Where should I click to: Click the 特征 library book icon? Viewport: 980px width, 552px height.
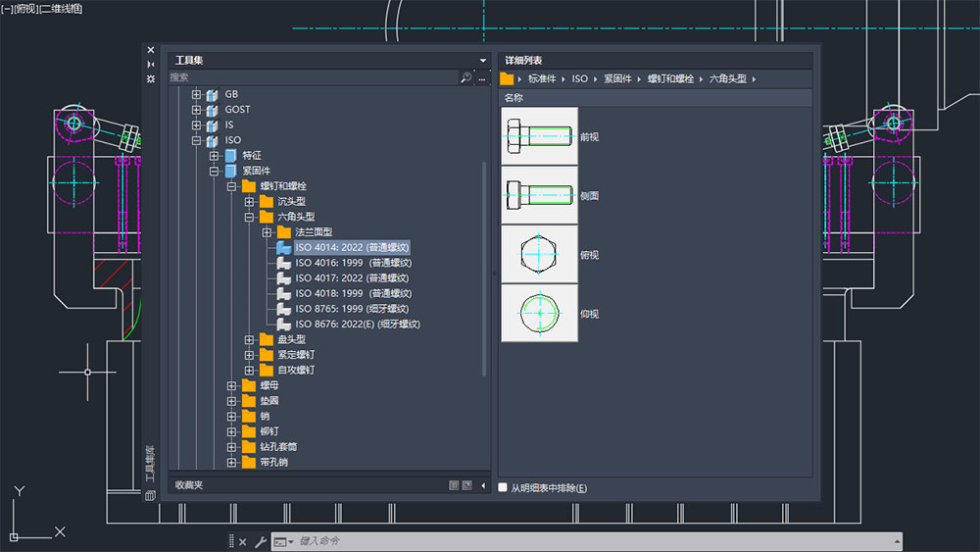point(230,155)
